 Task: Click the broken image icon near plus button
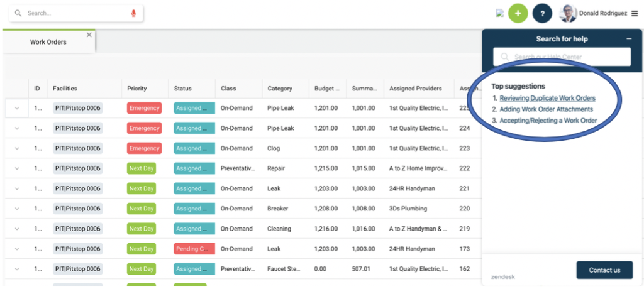coord(499,13)
